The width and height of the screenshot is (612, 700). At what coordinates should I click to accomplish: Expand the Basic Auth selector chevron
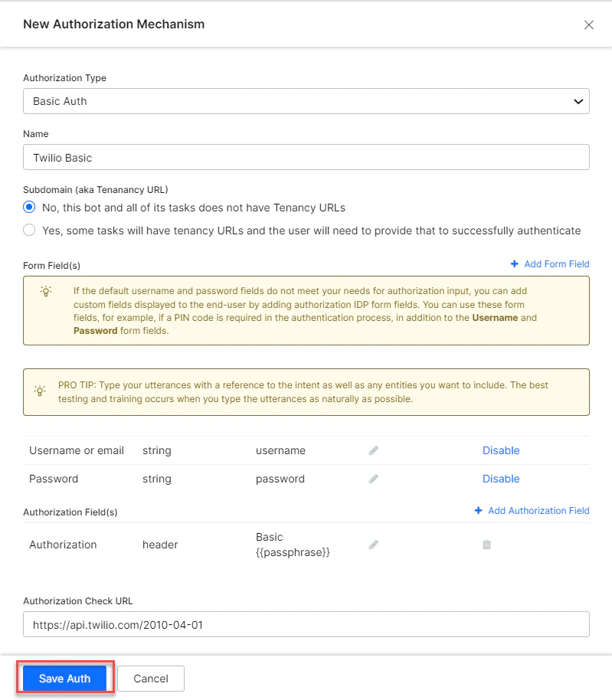[x=578, y=100]
